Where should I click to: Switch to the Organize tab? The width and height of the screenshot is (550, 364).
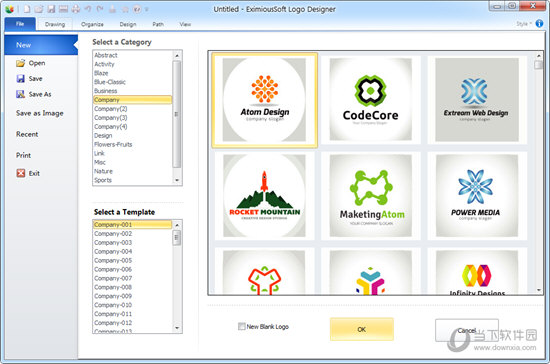click(x=92, y=24)
